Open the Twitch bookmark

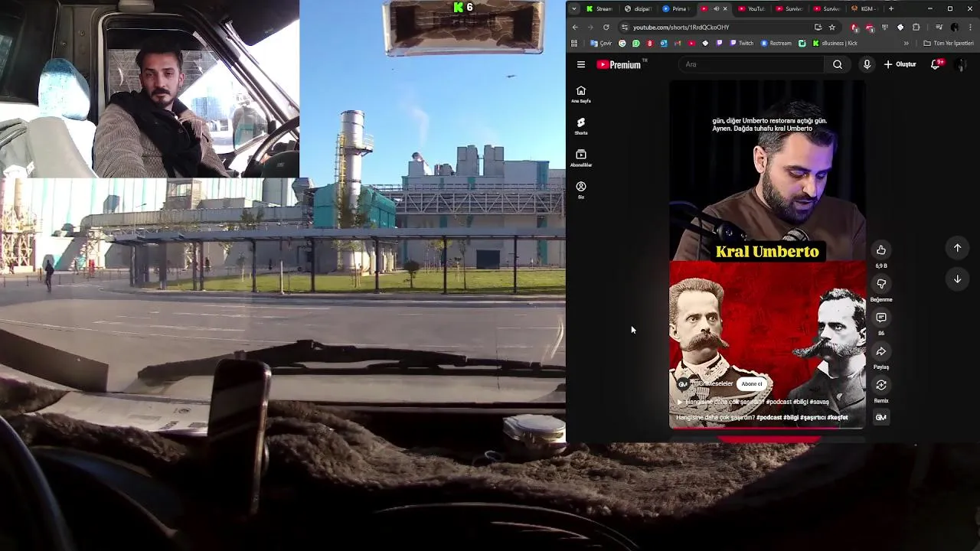pos(740,44)
